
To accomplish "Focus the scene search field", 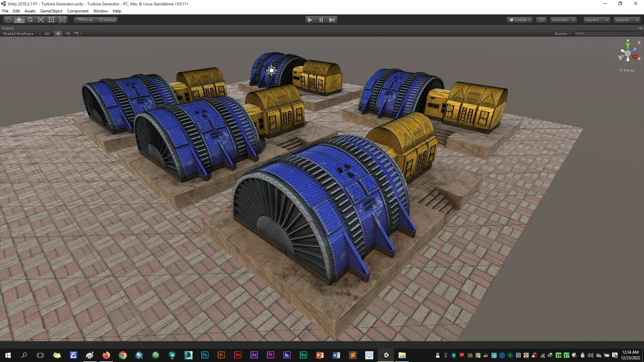I will coord(607,34).
